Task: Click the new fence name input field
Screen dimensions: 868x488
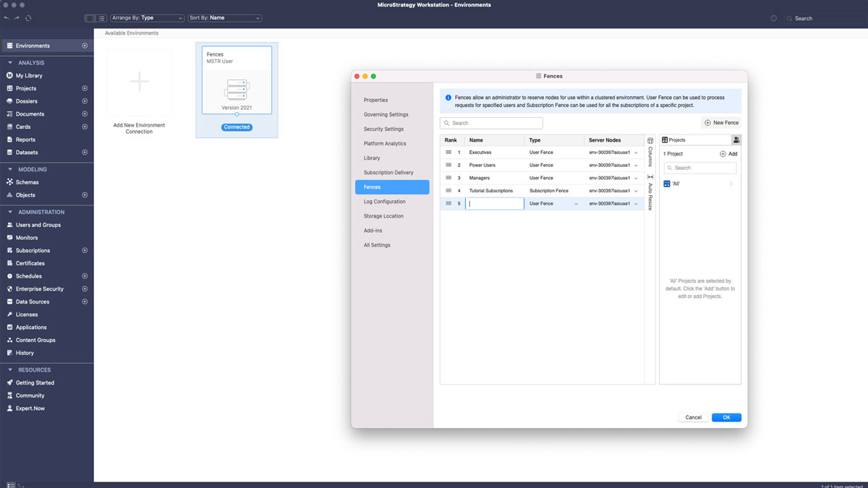Action: (x=494, y=203)
